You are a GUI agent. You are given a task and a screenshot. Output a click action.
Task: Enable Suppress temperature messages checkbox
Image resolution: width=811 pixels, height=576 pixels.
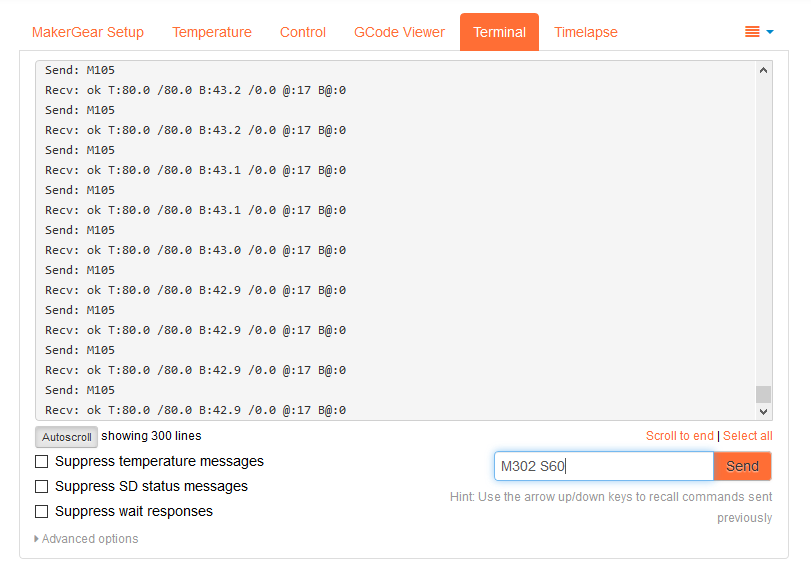tap(42, 462)
